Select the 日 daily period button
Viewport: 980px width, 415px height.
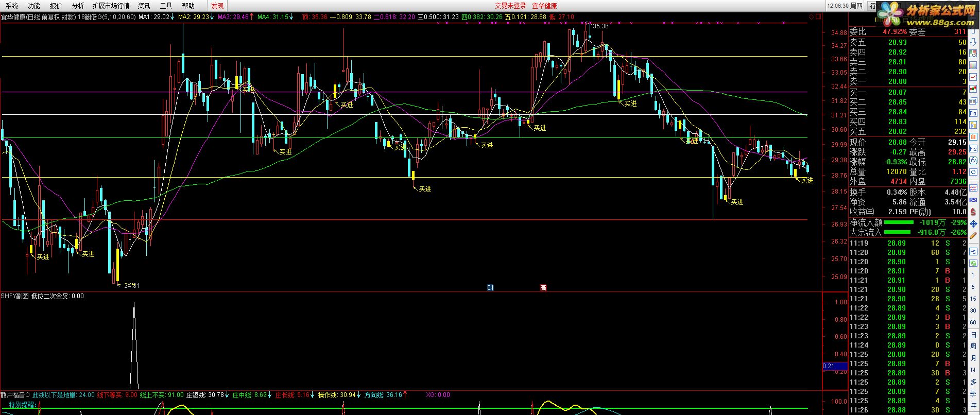973,335
